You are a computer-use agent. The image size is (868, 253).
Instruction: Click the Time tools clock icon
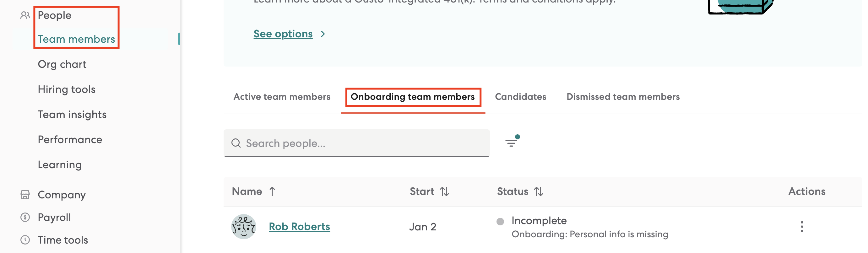point(25,240)
